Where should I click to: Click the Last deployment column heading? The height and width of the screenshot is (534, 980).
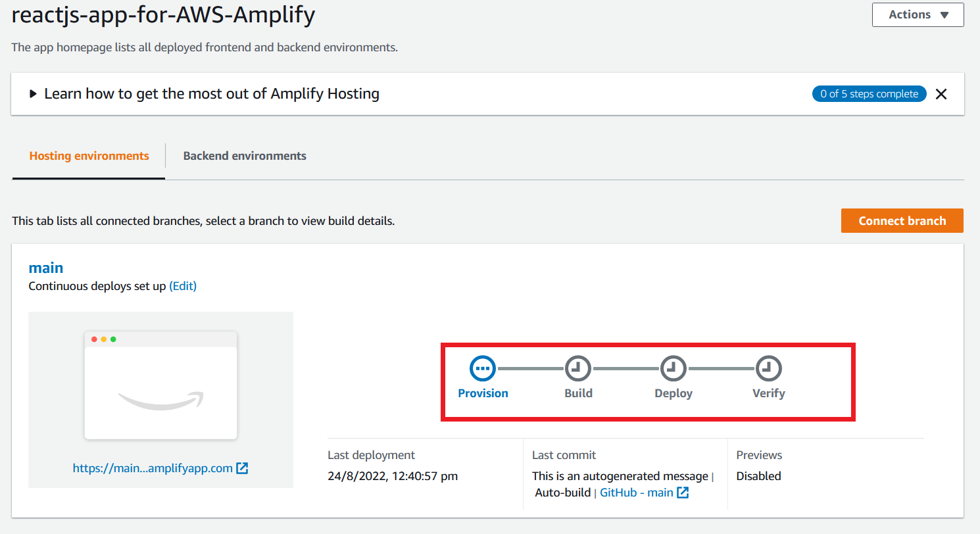point(371,454)
